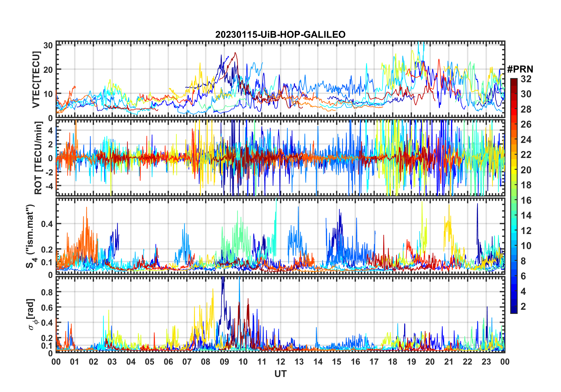This screenshot has width=561, height=392.
Task: Select UT axis tick label 21
Action: point(449,362)
